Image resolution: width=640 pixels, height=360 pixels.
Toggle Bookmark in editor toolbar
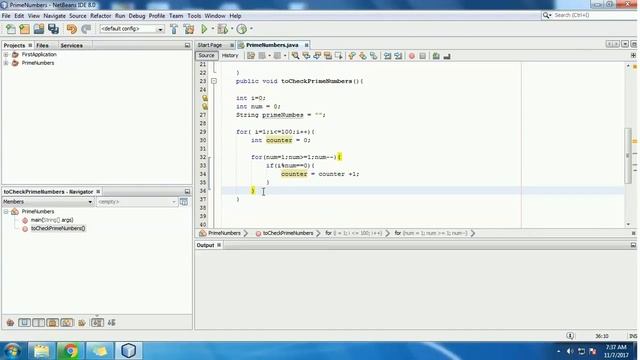[373, 56]
